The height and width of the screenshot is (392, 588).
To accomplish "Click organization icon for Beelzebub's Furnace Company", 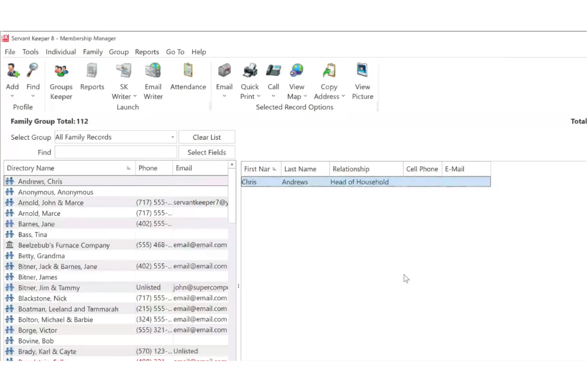I will pyautogui.click(x=10, y=245).
